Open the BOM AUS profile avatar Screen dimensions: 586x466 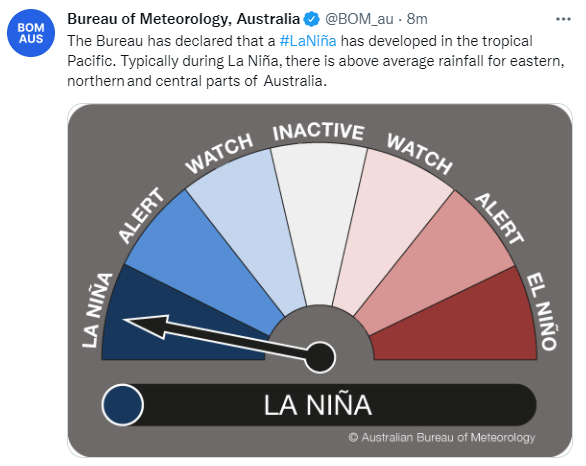[31, 33]
